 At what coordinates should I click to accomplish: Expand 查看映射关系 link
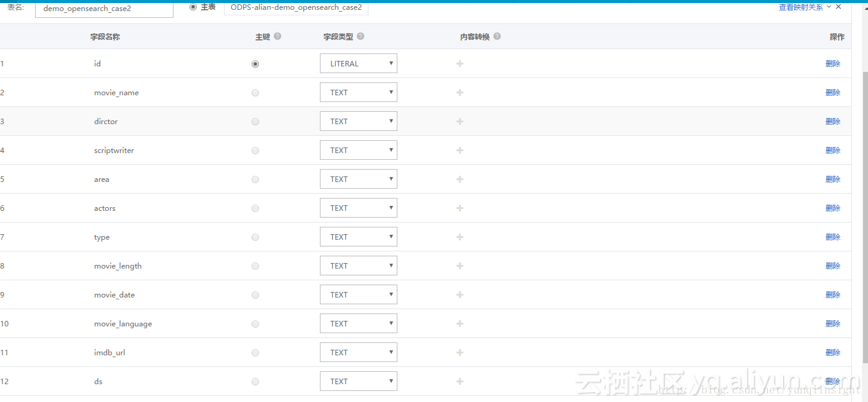tap(805, 7)
